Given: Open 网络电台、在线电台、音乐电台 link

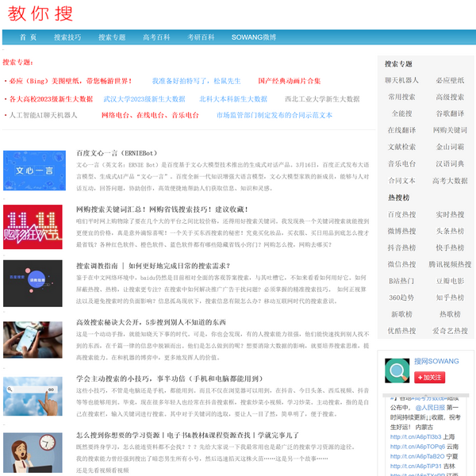Looking at the screenshot, I should click(150, 115).
